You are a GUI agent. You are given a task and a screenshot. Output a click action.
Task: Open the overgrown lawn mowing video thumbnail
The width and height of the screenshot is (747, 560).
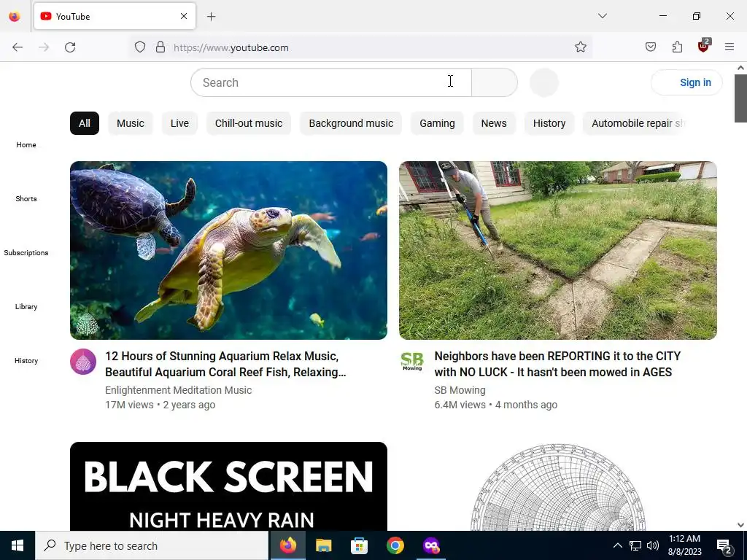click(558, 251)
